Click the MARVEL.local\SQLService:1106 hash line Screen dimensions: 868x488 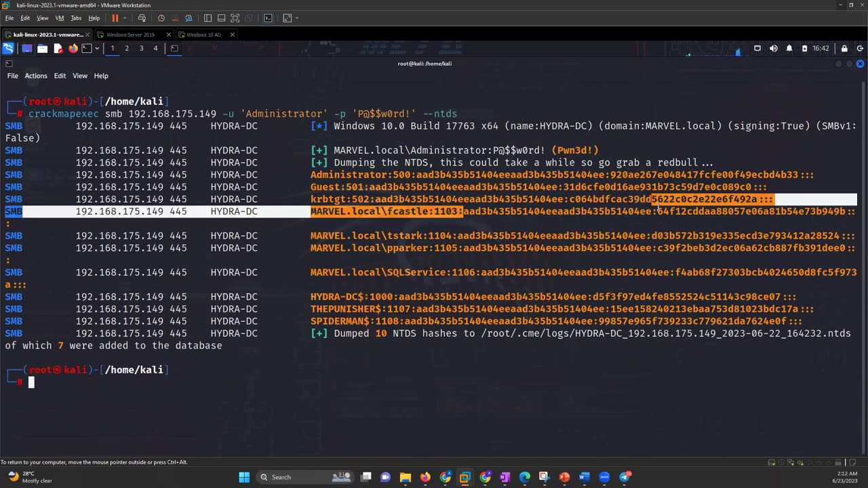[x=584, y=272]
